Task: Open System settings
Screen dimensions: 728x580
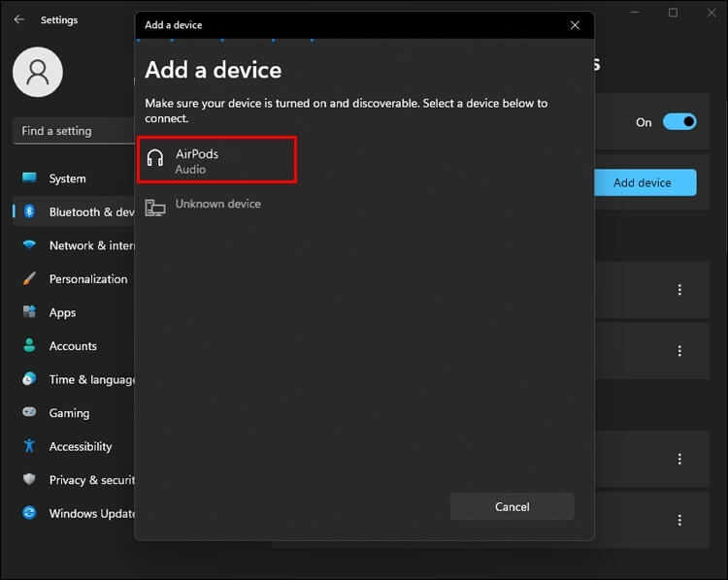Action: [x=75, y=178]
